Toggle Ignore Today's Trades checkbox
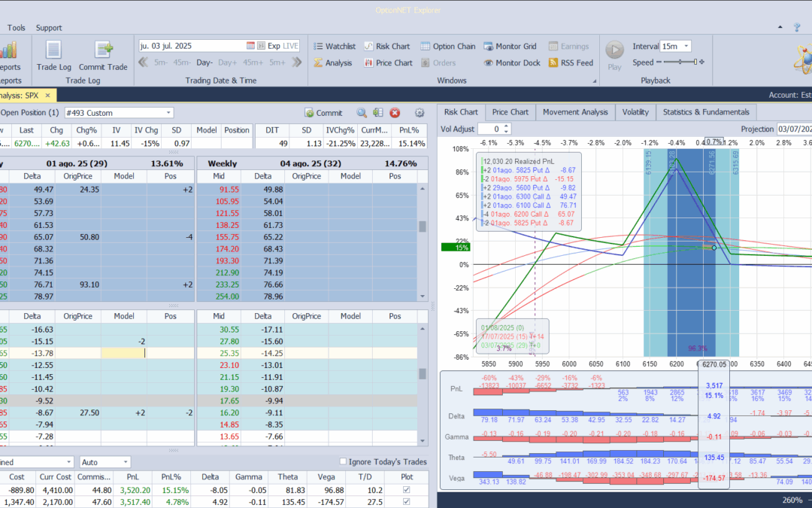Image resolution: width=812 pixels, height=508 pixels. click(x=342, y=461)
